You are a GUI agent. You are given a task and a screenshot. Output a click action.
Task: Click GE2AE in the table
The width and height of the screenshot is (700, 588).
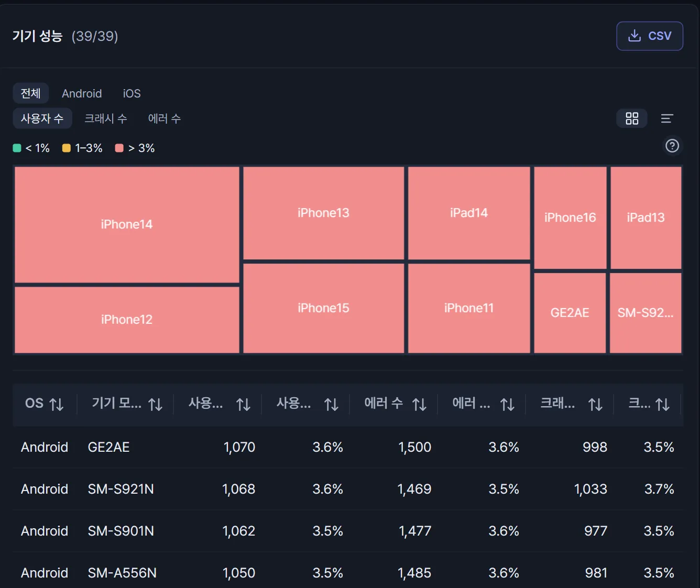[108, 447]
